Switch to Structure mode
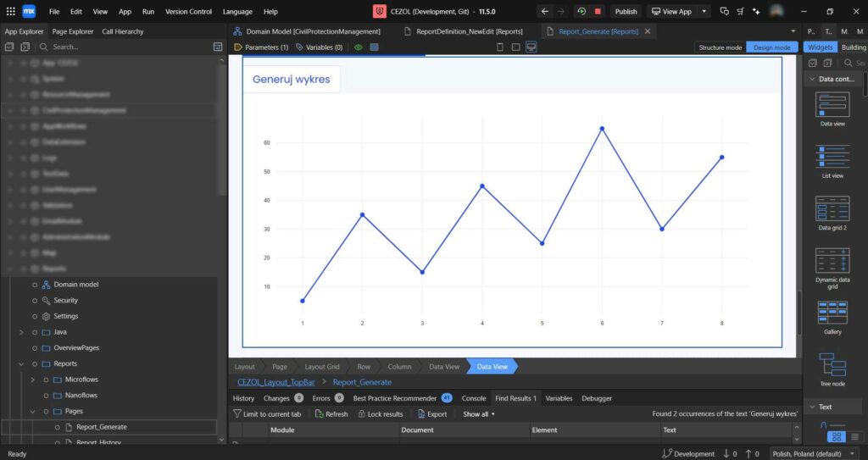This screenshot has height=460, width=868. 720,47
